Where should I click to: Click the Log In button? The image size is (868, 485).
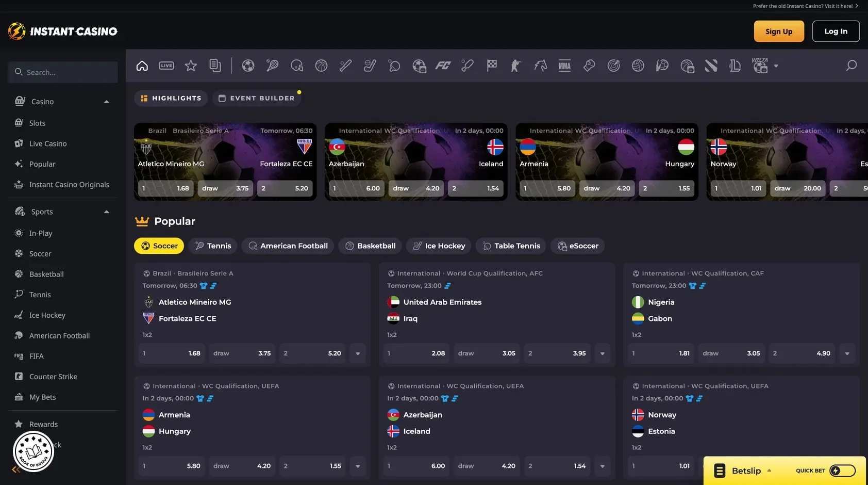click(836, 31)
